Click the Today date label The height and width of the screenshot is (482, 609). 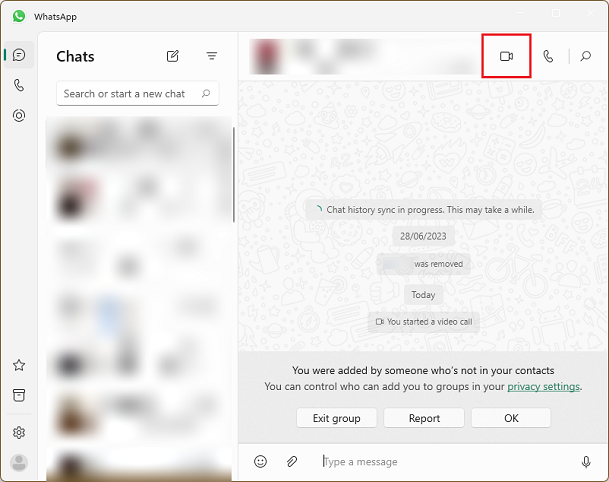click(x=423, y=295)
